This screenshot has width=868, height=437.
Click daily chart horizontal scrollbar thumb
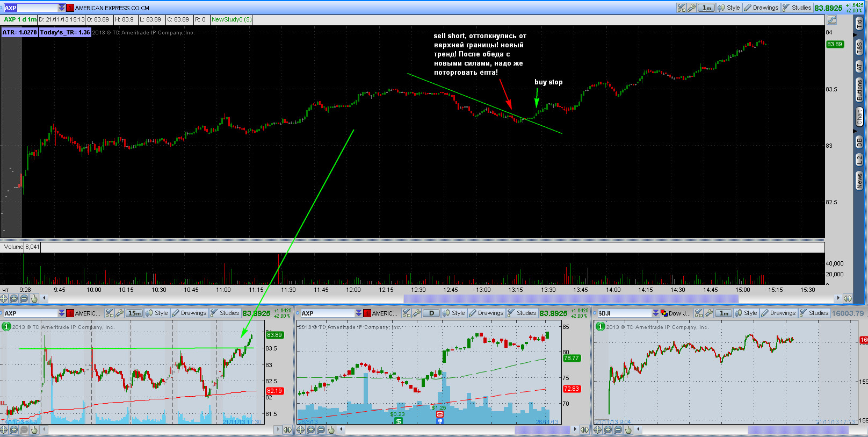(x=542, y=429)
